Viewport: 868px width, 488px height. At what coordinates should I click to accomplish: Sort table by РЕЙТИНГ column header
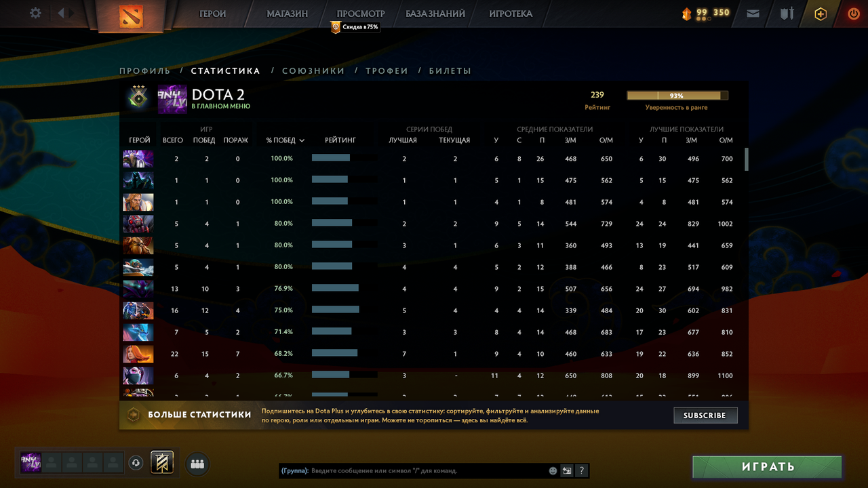click(x=340, y=140)
